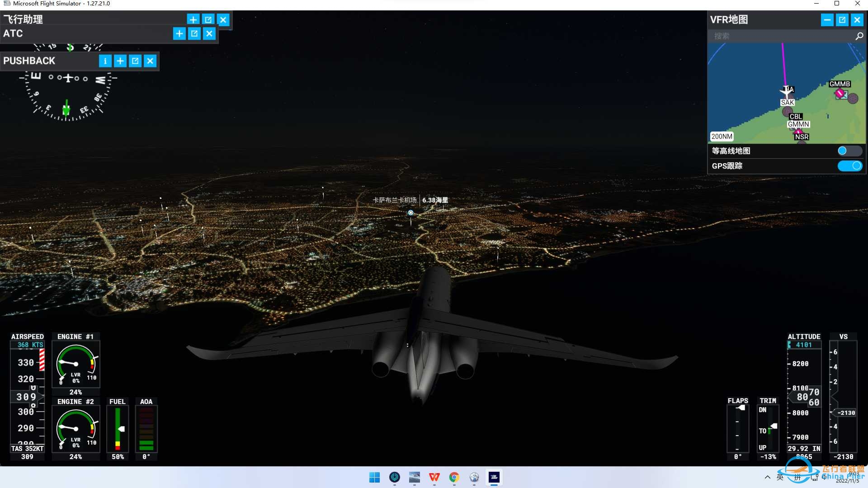868x488 pixels.
Task: Expand the ATC panel with plus icon
Action: point(179,33)
